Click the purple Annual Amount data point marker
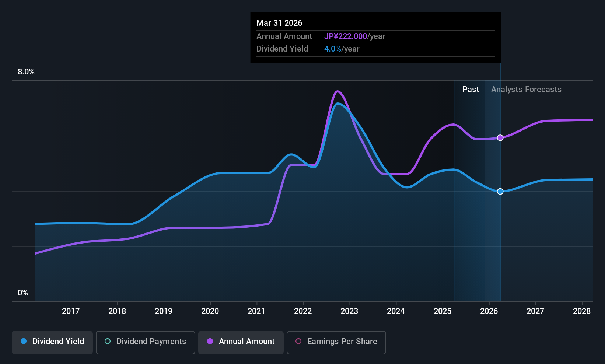The image size is (605, 364). tap(500, 138)
